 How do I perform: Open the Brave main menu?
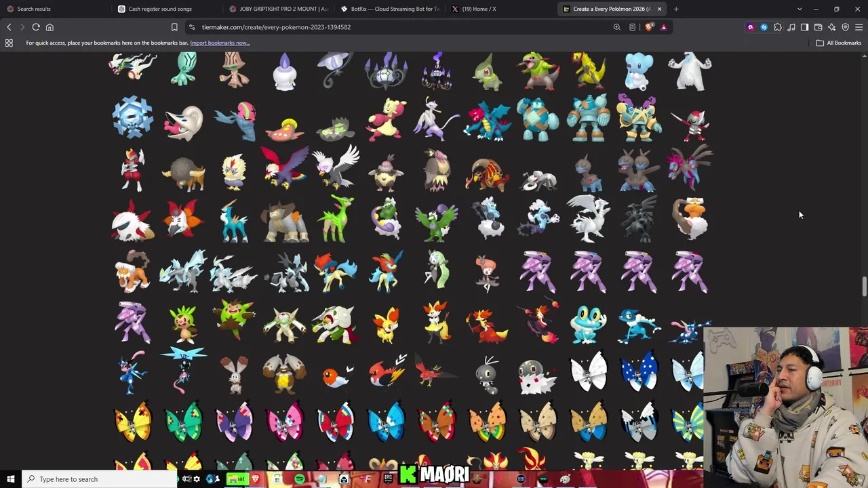(859, 27)
